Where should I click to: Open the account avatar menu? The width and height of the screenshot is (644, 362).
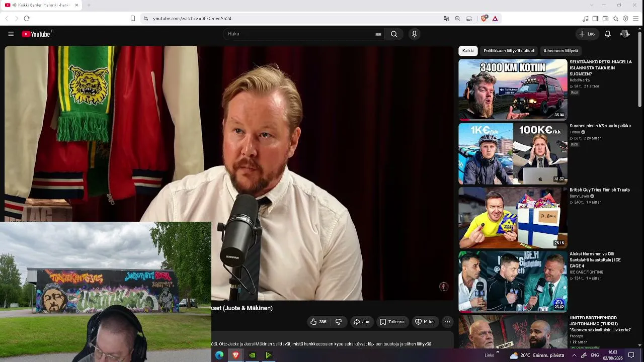pos(625,34)
